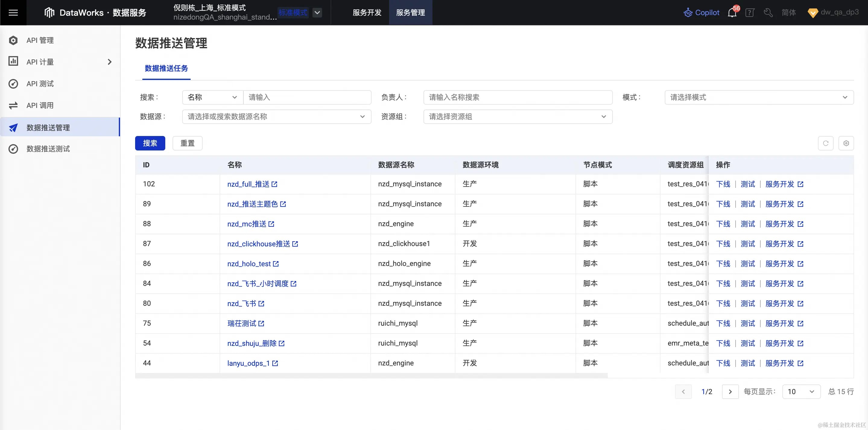Screen dimensions: 868x430
Task: Open the API 管理 sidebar section
Action: tap(40, 40)
